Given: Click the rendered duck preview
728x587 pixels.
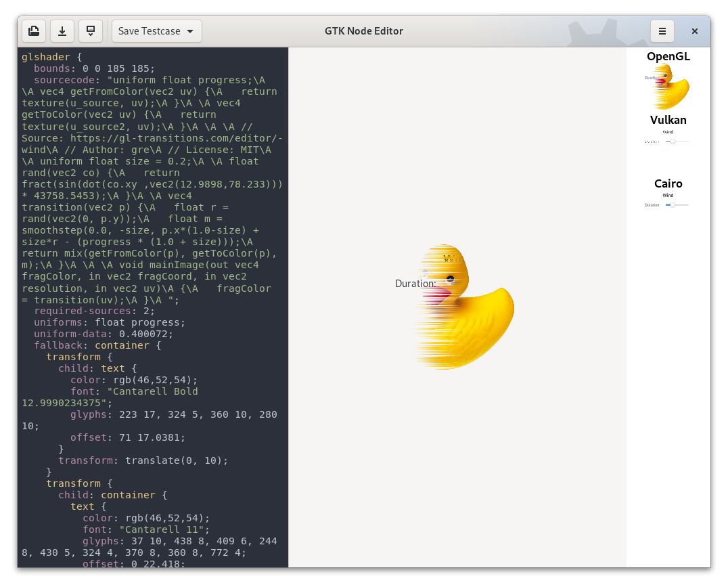Looking at the screenshot, I should [464, 307].
